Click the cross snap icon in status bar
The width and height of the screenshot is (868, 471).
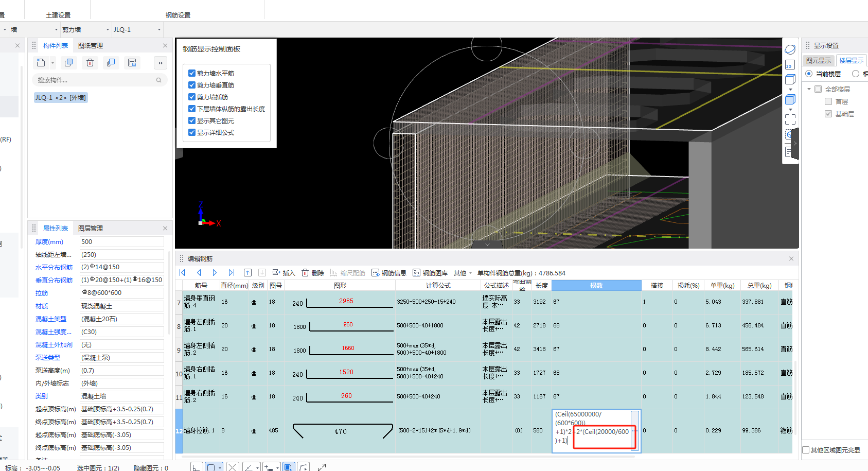pos(233,467)
